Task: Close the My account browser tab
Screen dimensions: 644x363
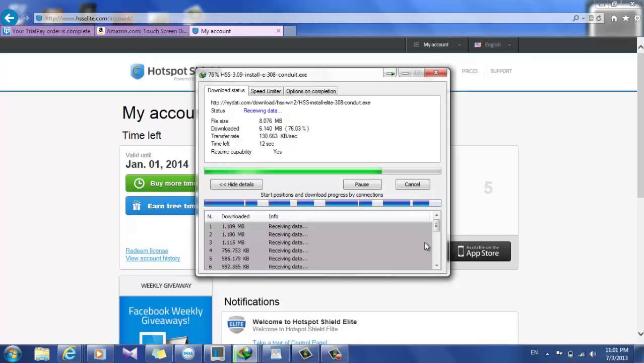Action: click(278, 31)
